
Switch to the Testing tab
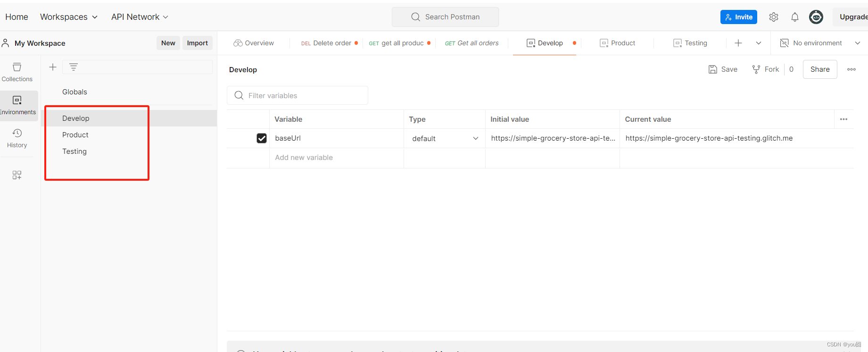[690, 43]
